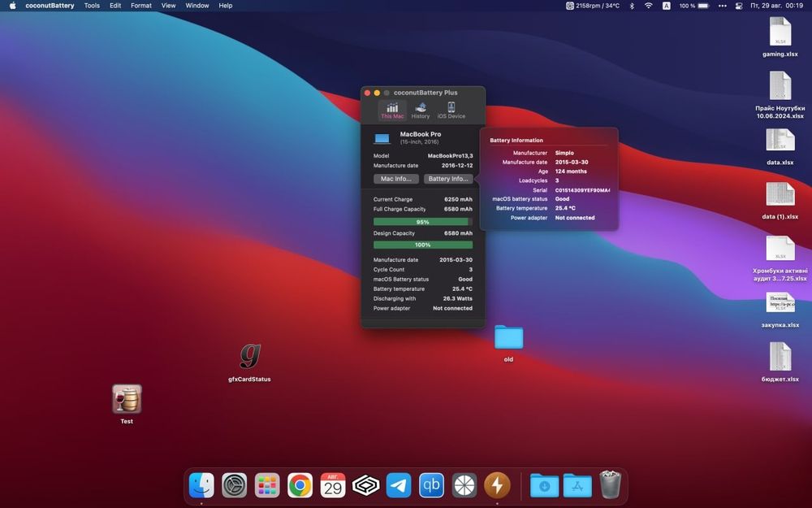
Task: Open the Help menu
Action: pyautogui.click(x=225, y=6)
